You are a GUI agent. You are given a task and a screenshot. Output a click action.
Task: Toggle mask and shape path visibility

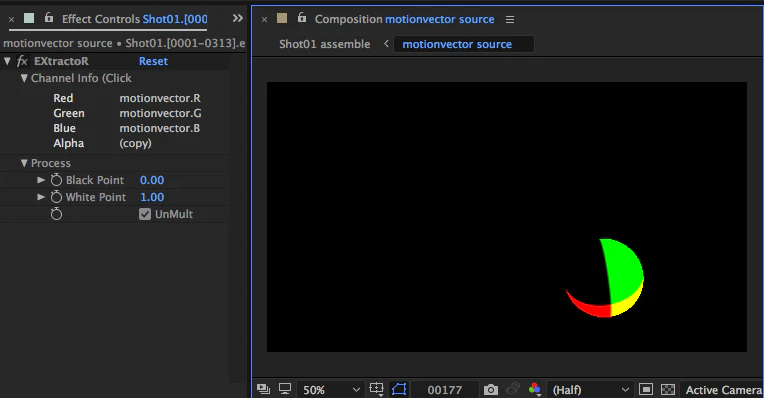coord(399,389)
